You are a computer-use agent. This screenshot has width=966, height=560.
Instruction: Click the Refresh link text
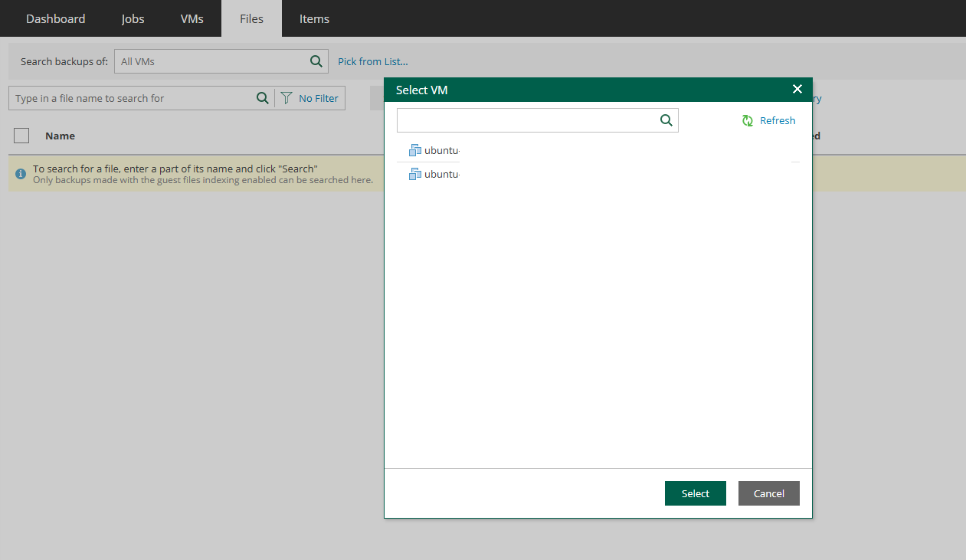point(778,120)
